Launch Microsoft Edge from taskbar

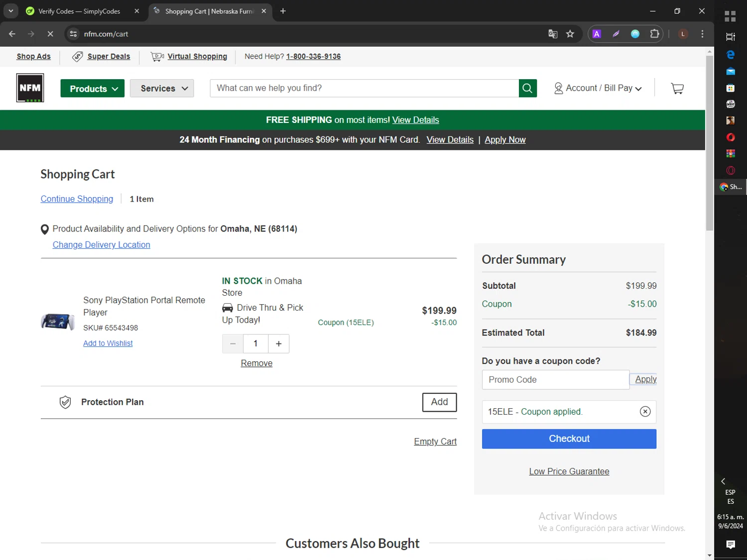click(730, 55)
